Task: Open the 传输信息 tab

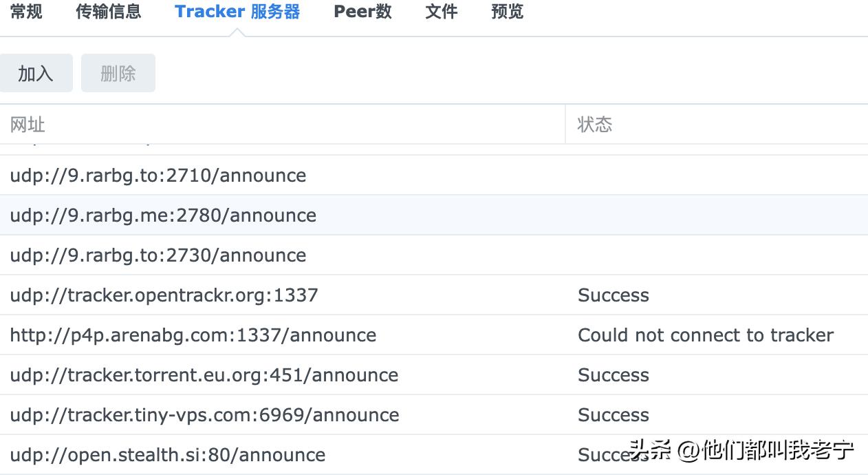Action: [x=108, y=12]
